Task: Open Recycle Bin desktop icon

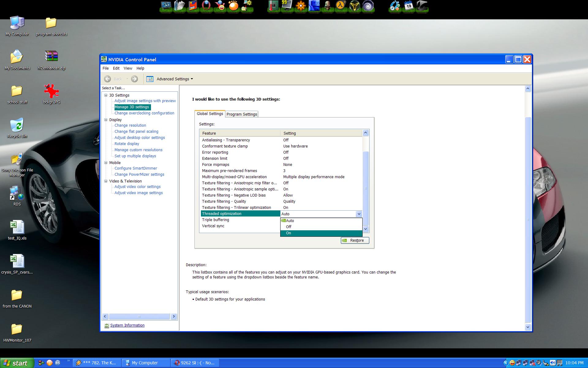Action: pyautogui.click(x=17, y=125)
